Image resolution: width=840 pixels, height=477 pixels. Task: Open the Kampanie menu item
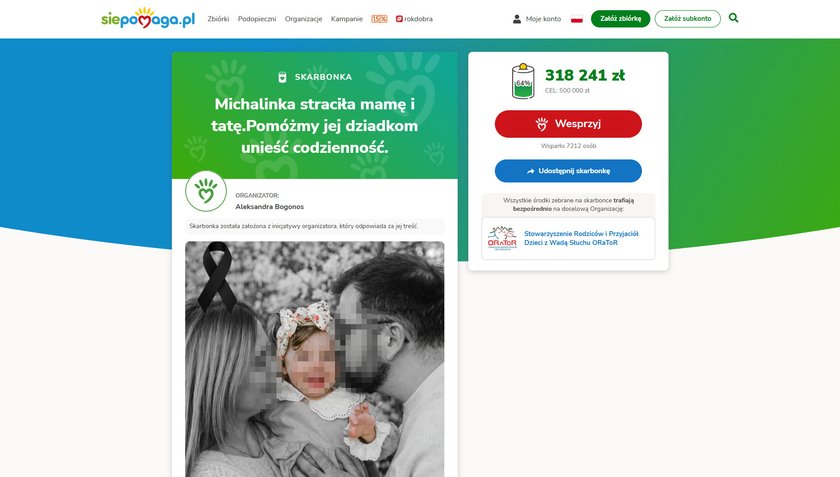click(347, 19)
